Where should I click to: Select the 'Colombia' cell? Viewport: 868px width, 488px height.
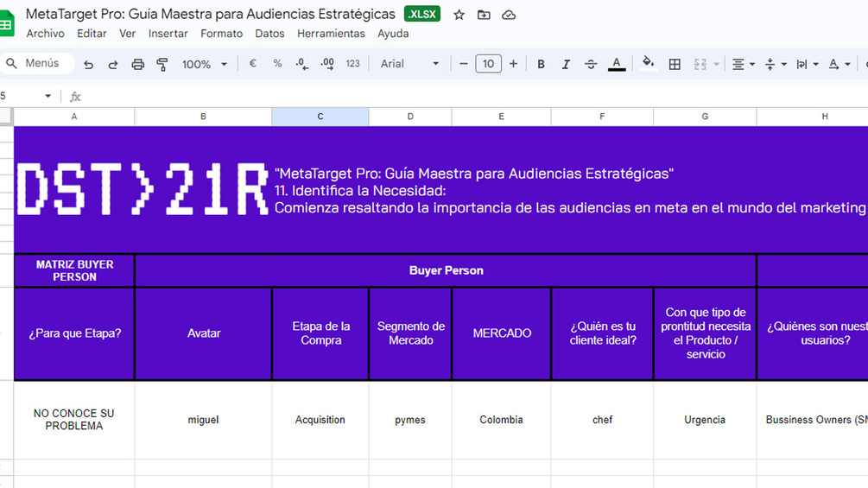[502, 420]
